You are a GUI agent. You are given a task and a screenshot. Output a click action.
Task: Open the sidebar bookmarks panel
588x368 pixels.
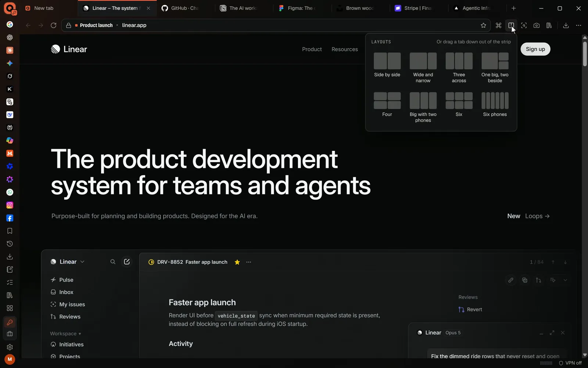10,231
